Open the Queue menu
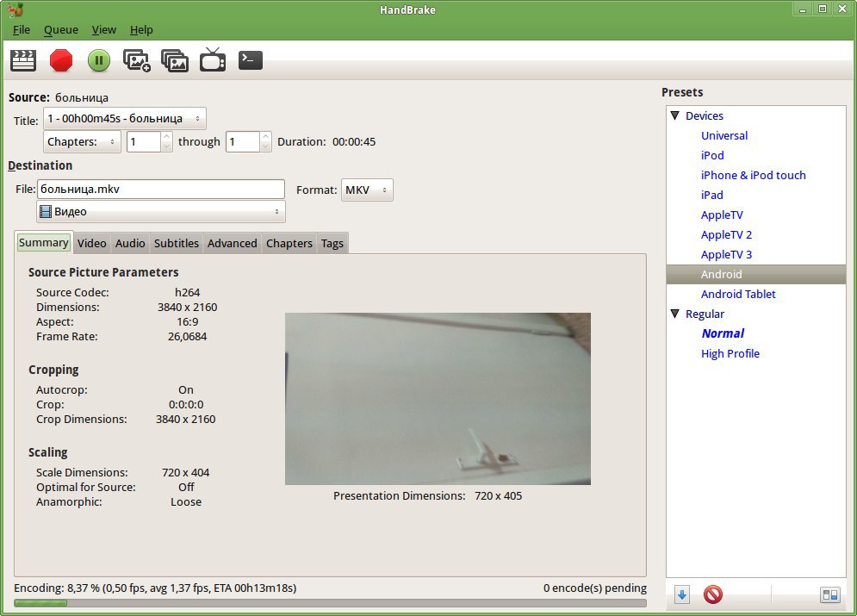The height and width of the screenshot is (616, 857). (61, 30)
